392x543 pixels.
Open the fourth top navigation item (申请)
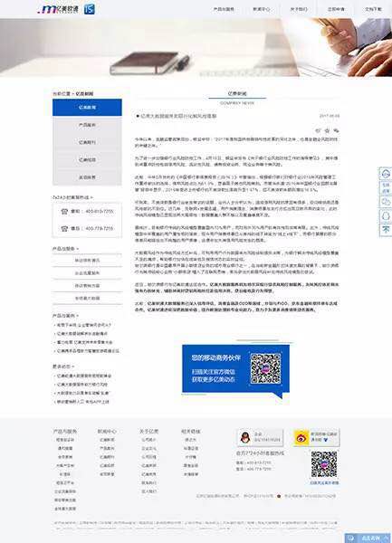click(x=336, y=9)
